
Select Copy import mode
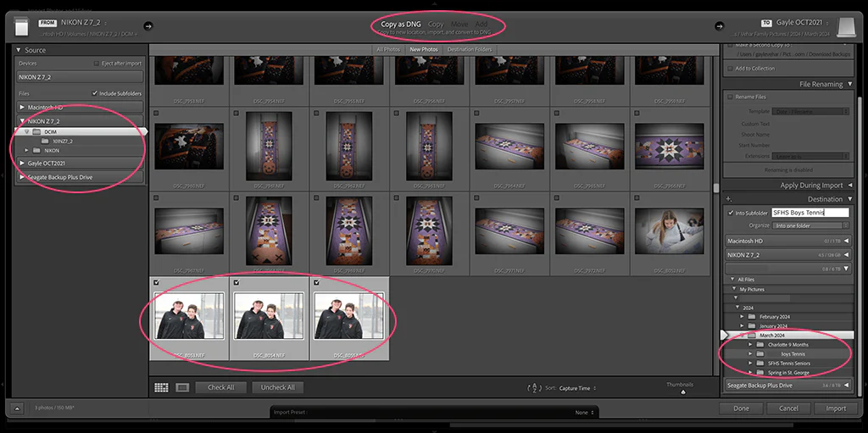436,25
